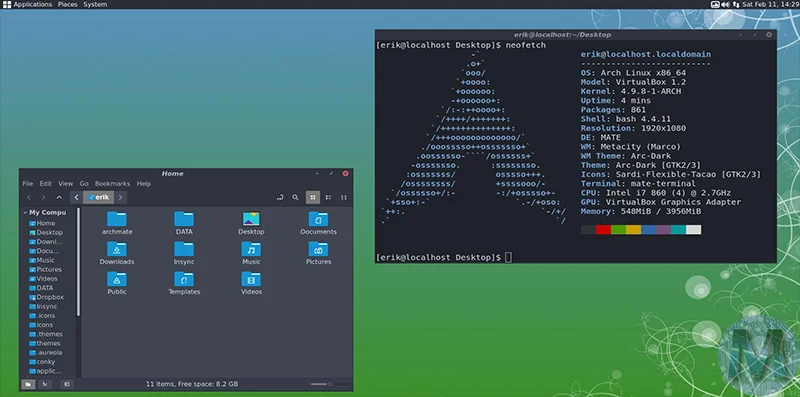Hide the sidebar via status bar toggle

pos(67,384)
